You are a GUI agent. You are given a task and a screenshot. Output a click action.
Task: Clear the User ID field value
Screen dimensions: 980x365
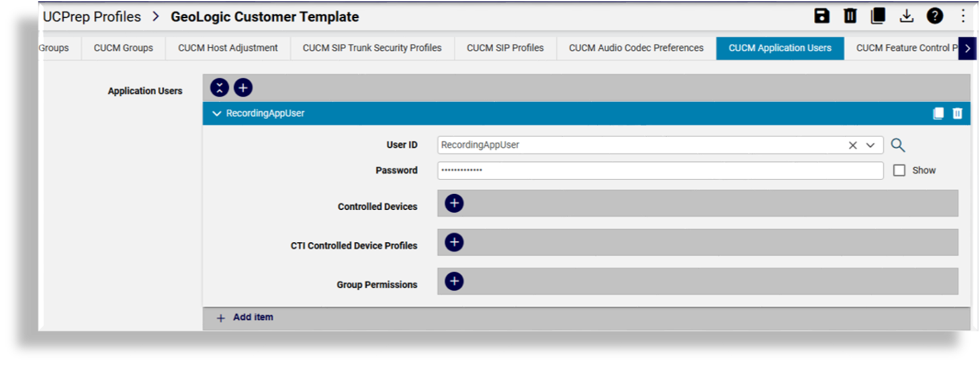(852, 145)
